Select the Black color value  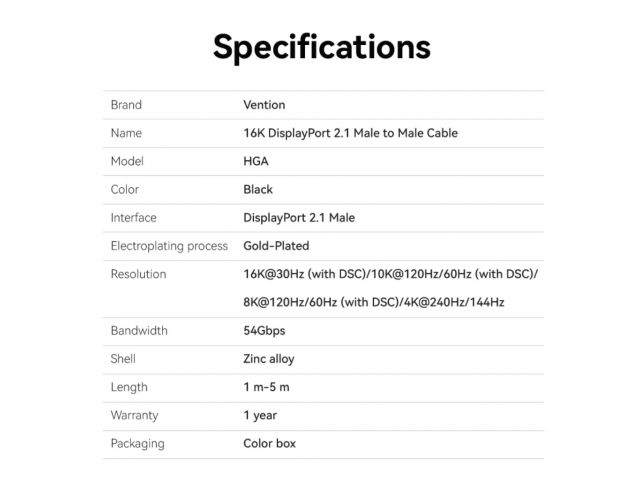[258, 189]
